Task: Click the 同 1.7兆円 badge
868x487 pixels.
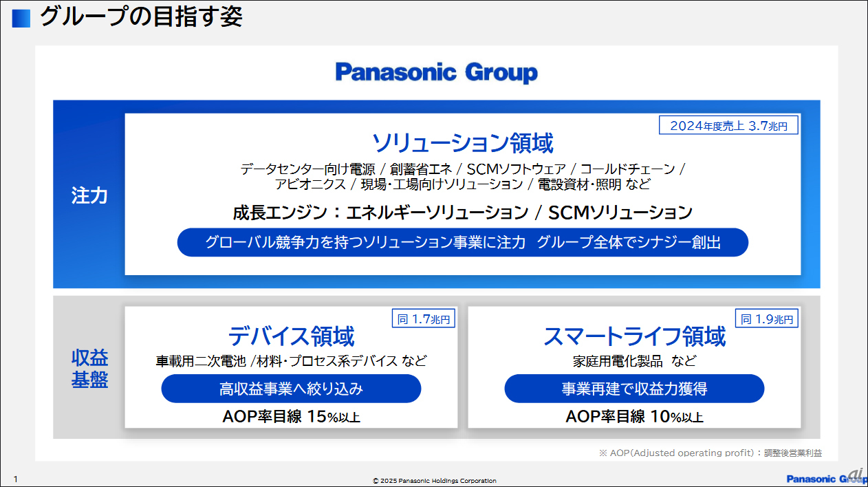Action: pos(424,318)
